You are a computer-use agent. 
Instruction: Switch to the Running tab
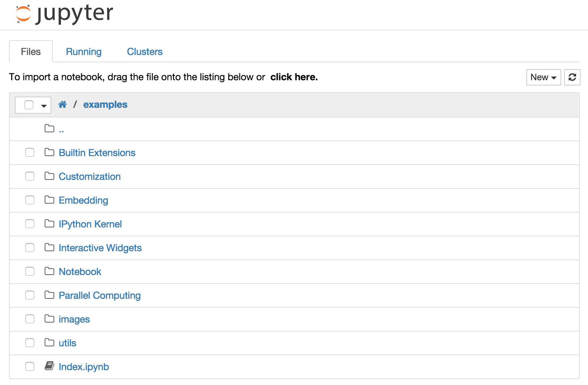84,52
